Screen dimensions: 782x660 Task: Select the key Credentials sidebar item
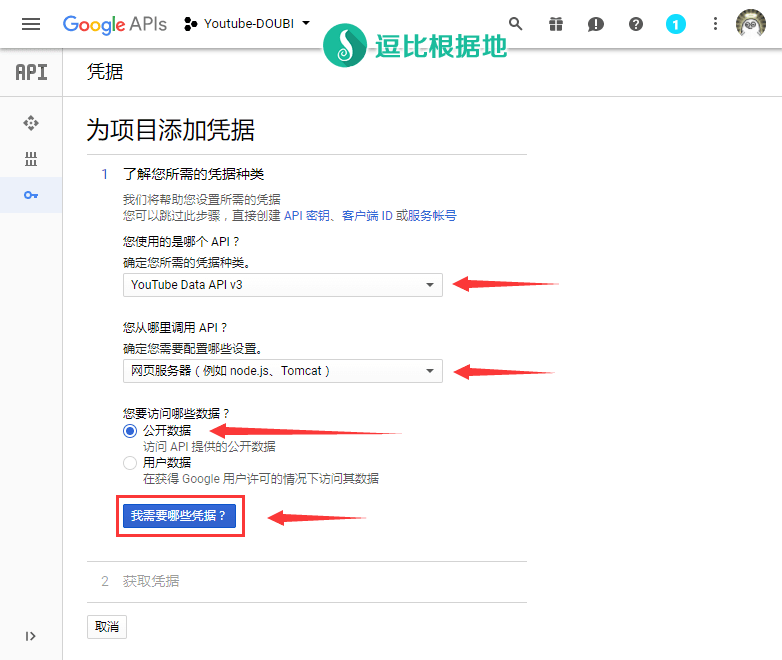click(31, 195)
